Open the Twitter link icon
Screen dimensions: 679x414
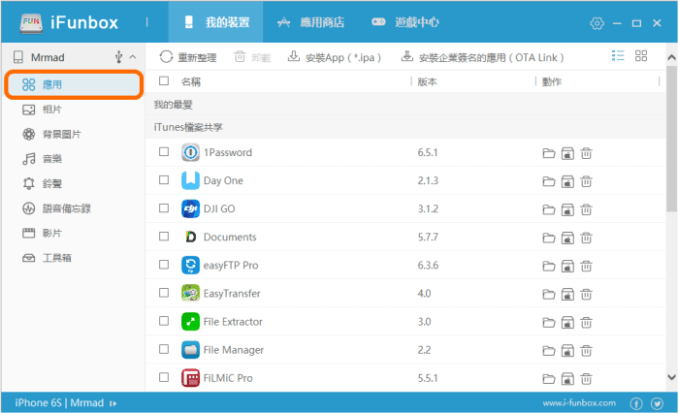(657, 404)
